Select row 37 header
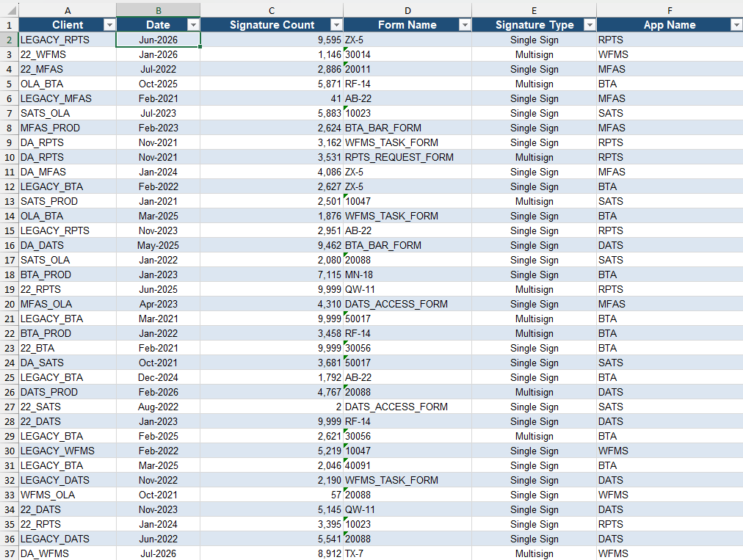The height and width of the screenshot is (560, 743). tap(10, 553)
